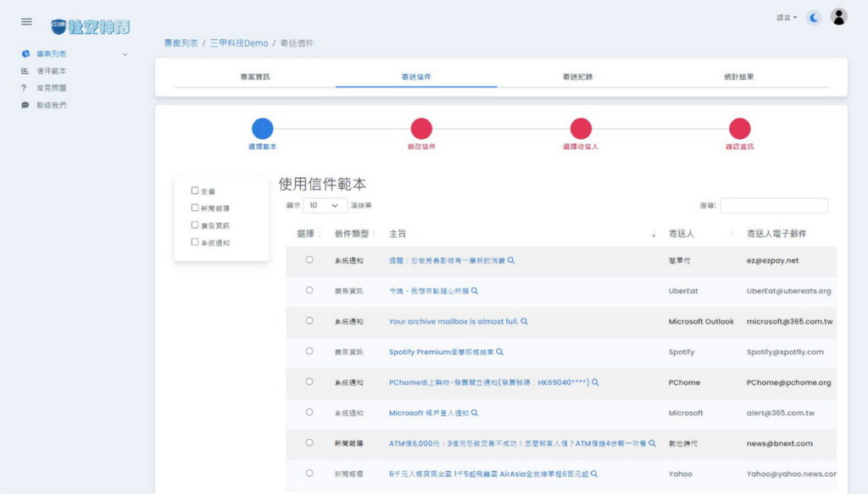Preview the ATM news email with magnifier
Viewport: 868px width, 494px height.
[652, 442]
